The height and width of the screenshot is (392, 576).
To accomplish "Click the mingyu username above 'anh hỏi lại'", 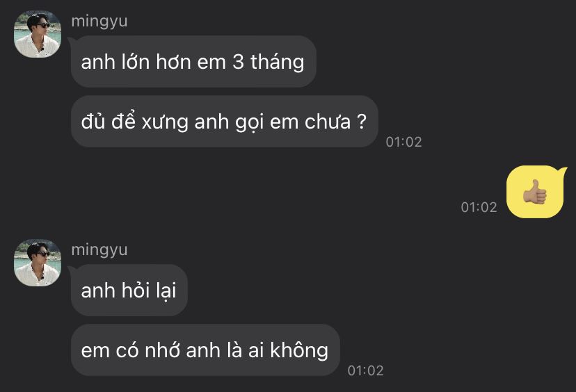I will pos(99,250).
